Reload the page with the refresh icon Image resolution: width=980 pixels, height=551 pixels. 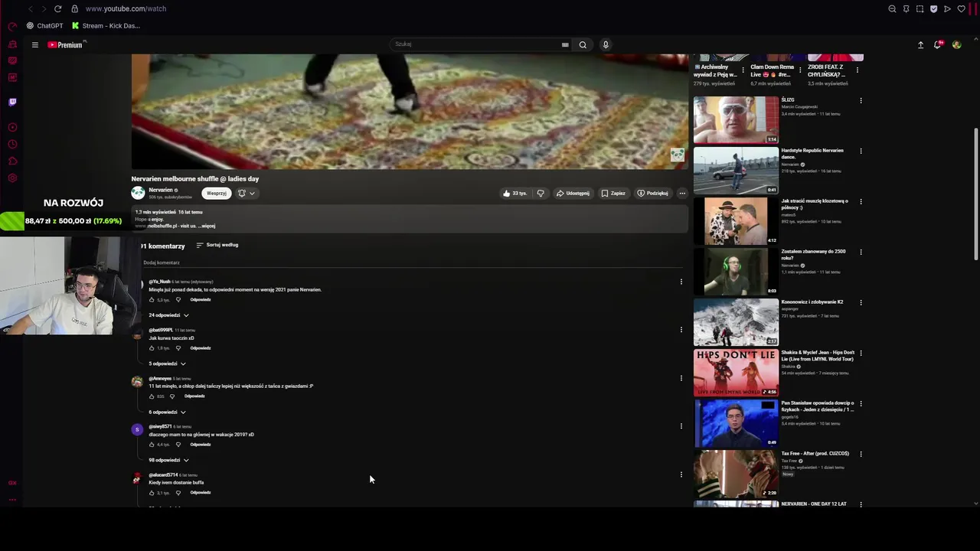[57, 8]
